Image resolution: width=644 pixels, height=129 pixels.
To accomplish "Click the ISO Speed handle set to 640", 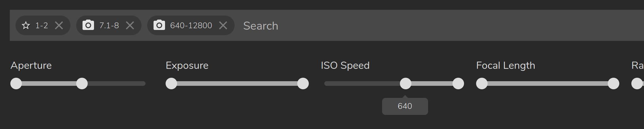I will (405, 84).
